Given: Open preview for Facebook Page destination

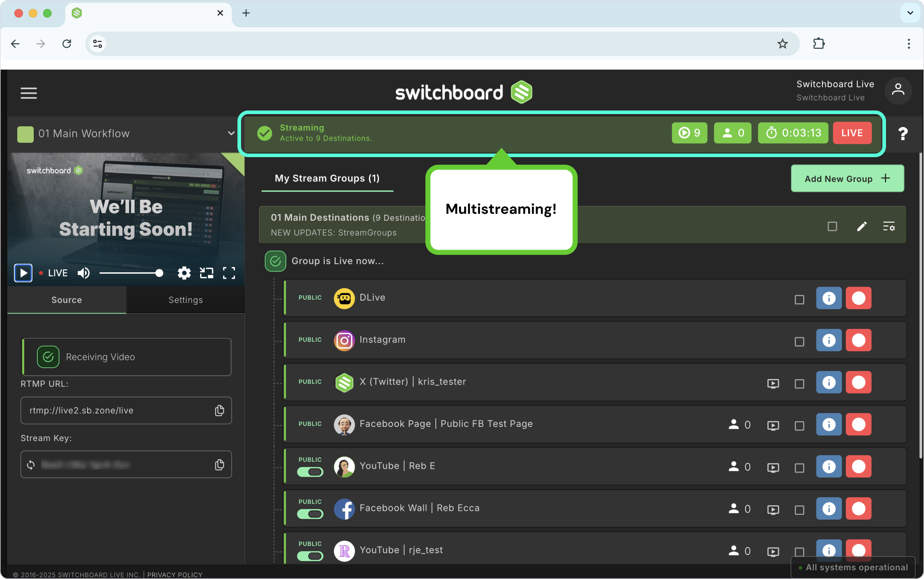Looking at the screenshot, I should 773,425.
